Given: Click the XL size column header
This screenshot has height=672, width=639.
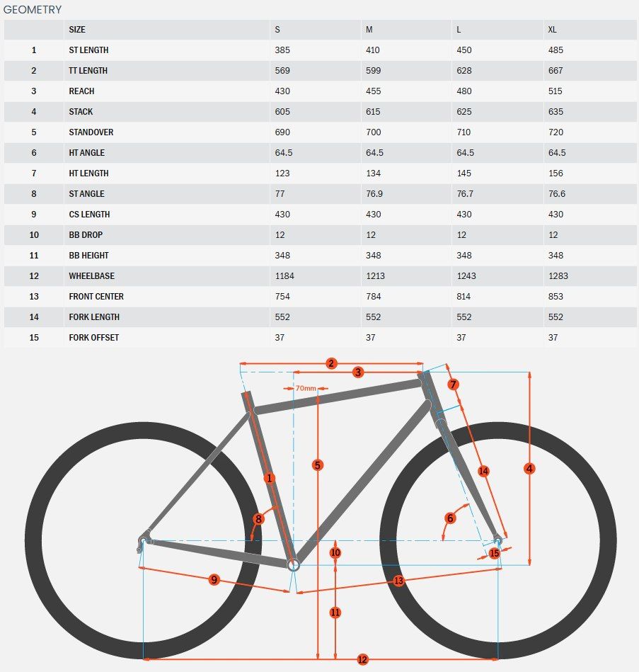Looking at the screenshot, I should coord(553,30).
